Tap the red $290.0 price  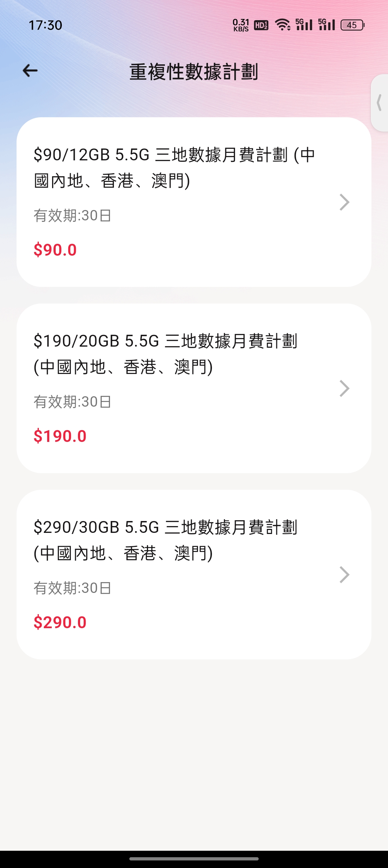tap(60, 622)
